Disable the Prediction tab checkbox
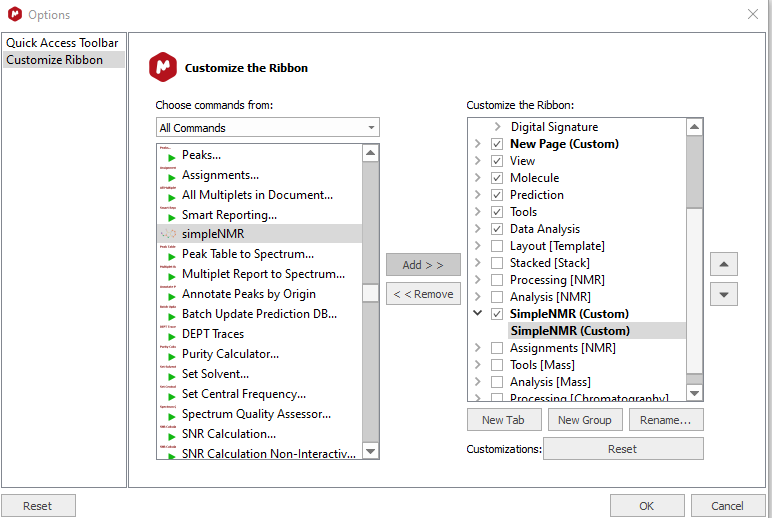 tap(497, 195)
